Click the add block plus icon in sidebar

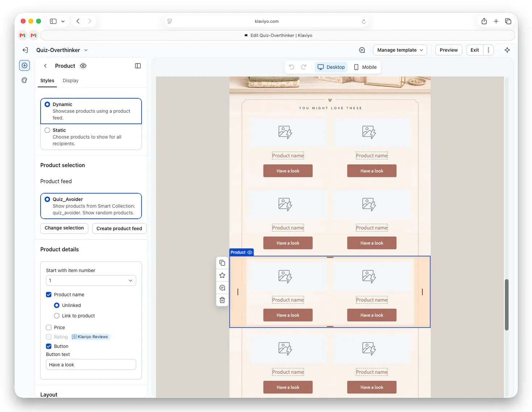tap(24, 66)
